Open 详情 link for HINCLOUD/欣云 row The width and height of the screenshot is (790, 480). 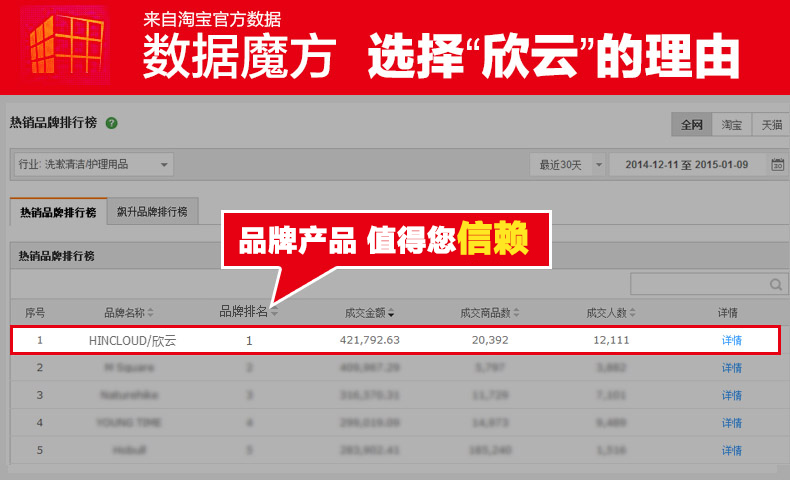[732, 340]
